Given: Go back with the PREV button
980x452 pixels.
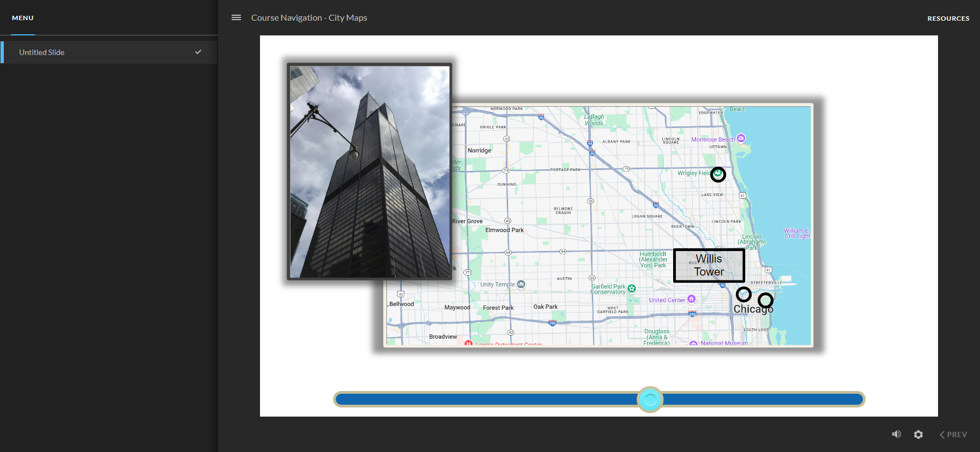Looking at the screenshot, I should pos(953,435).
